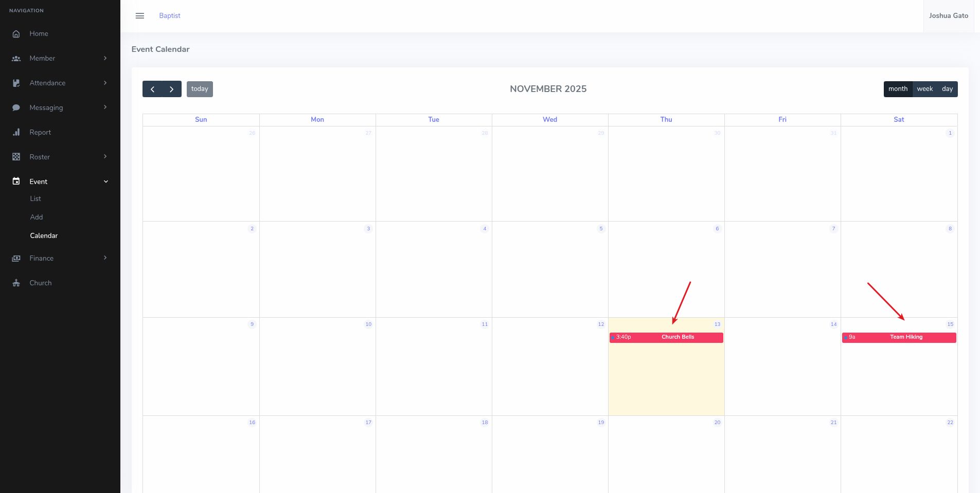Screen dimensions: 980x493
Task: Open the Finance money icon
Action: pos(16,258)
